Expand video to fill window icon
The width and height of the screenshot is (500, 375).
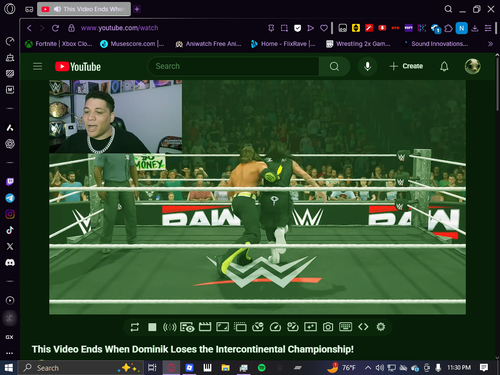point(222,327)
